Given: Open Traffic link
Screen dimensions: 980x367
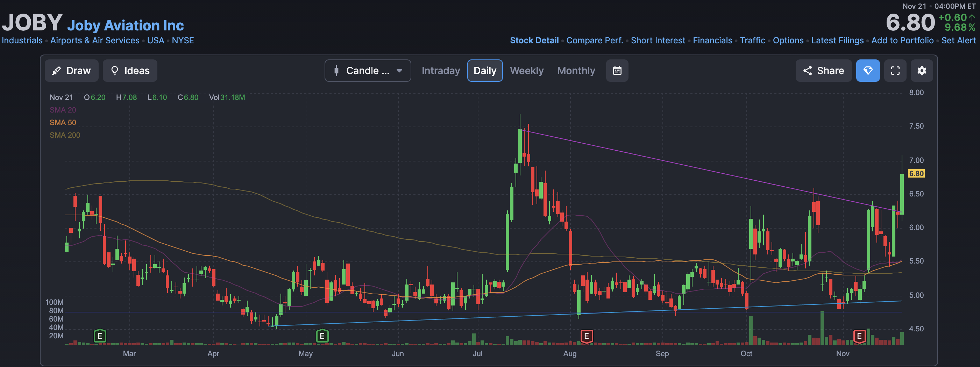Looking at the screenshot, I should point(752,40).
